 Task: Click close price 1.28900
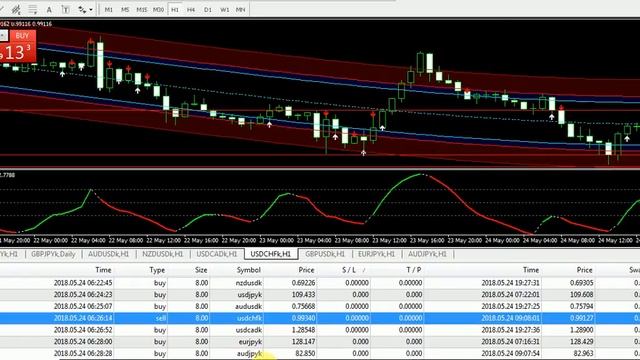(x=582, y=330)
